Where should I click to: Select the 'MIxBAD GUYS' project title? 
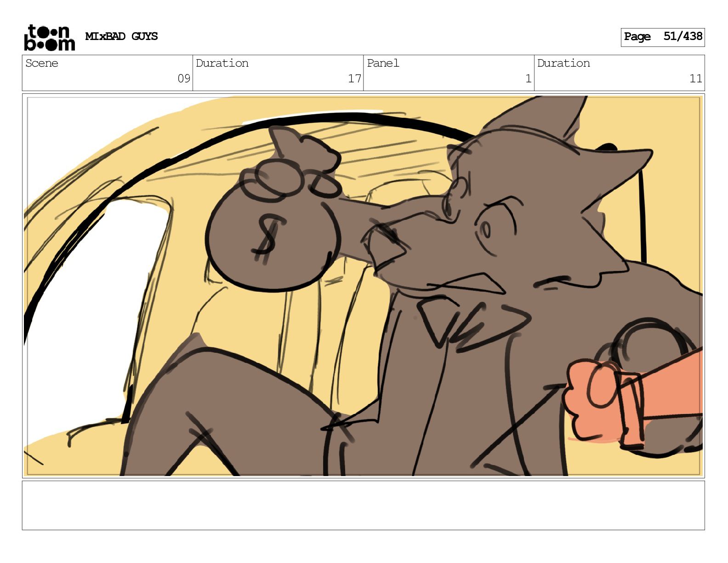[121, 36]
